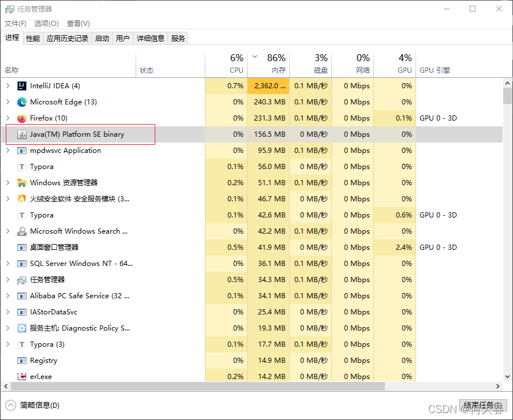Click the Diagnostic Policy service gear icon
Viewport: 513px width, 420px height.
tap(21, 328)
